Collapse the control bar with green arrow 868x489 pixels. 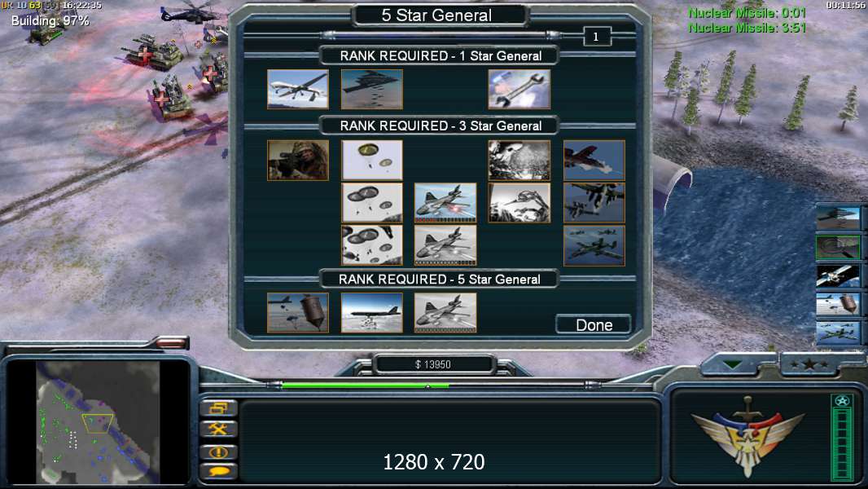pyautogui.click(x=732, y=364)
